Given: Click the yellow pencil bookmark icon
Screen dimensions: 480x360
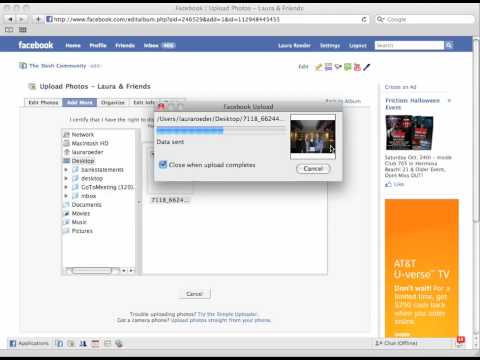Looking at the screenshot, I should tap(319, 67).
